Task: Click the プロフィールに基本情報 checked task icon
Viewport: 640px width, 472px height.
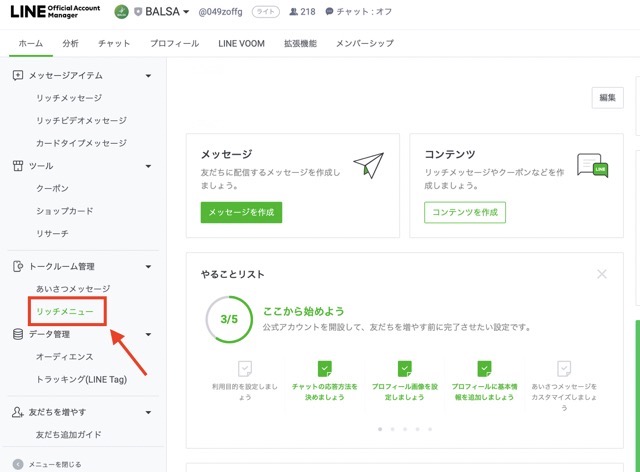Action: tap(484, 368)
